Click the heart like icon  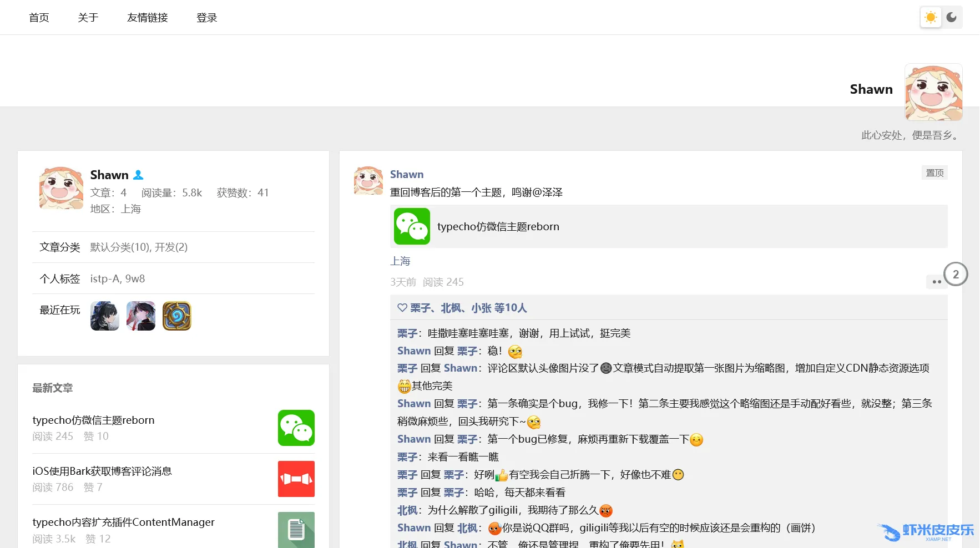(x=402, y=308)
